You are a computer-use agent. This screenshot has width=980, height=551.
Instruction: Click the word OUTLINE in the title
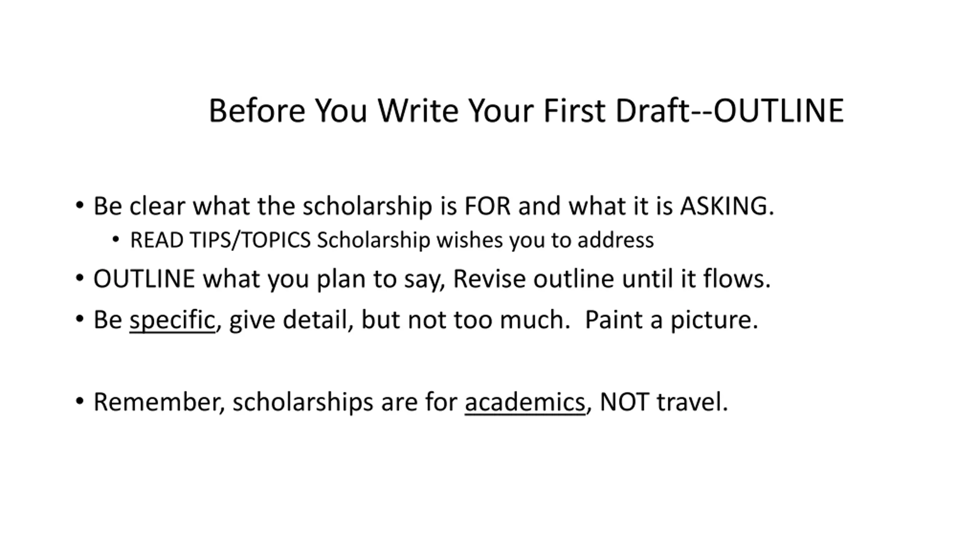pyautogui.click(x=779, y=111)
